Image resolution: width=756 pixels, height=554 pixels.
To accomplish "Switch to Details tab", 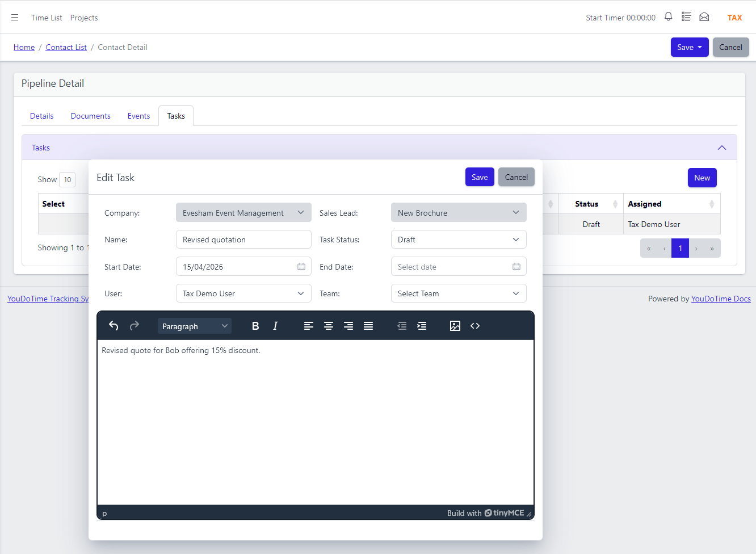I will (x=41, y=116).
